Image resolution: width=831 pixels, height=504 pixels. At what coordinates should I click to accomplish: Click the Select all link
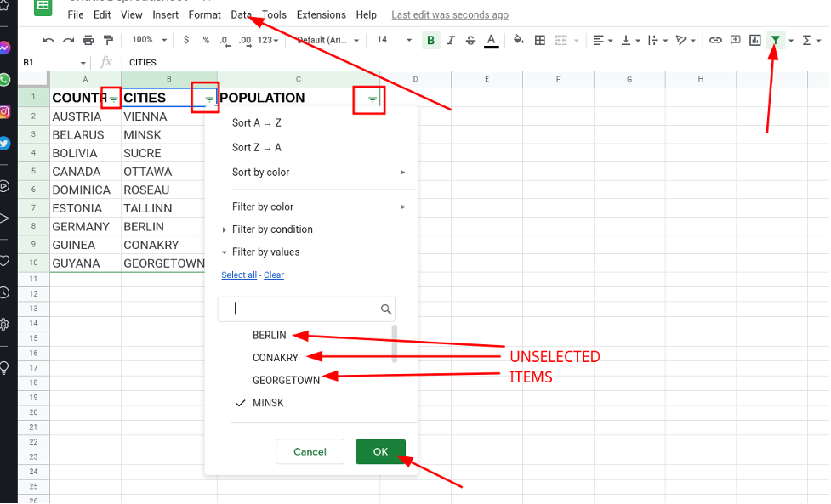[239, 275]
